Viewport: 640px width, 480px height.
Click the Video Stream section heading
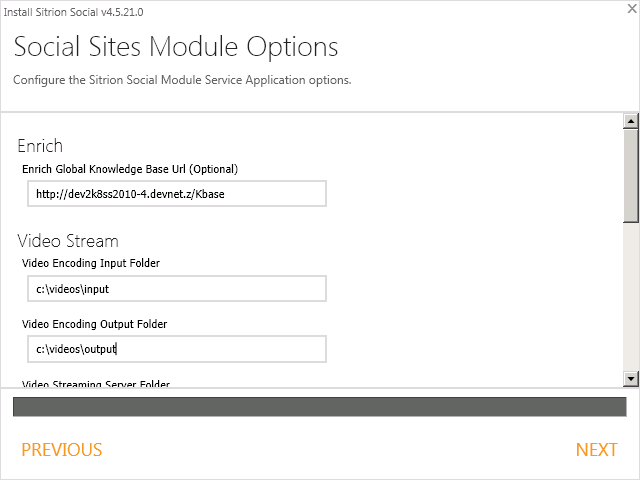click(x=68, y=241)
